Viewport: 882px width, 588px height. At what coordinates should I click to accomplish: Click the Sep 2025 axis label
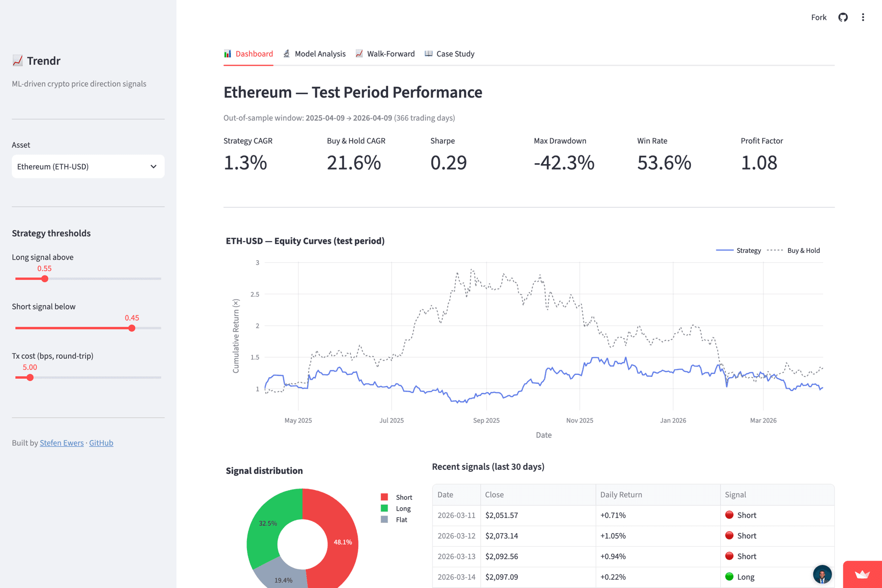486,420
